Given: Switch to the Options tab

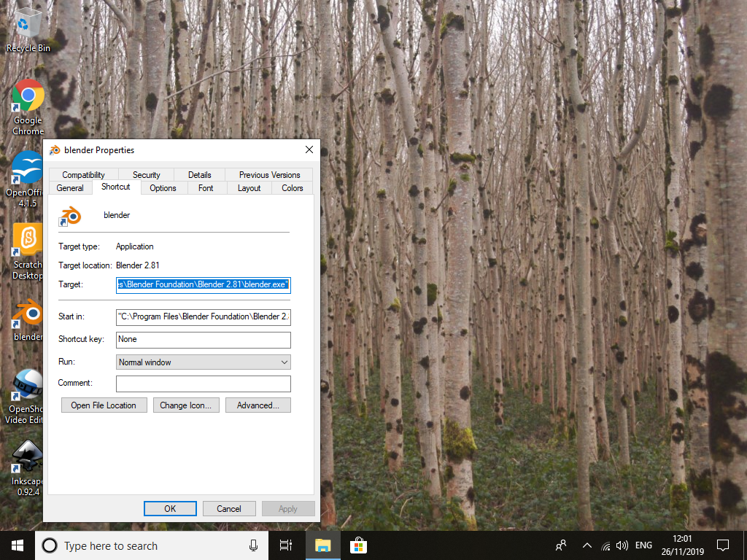Looking at the screenshot, I should pos(163,188).
